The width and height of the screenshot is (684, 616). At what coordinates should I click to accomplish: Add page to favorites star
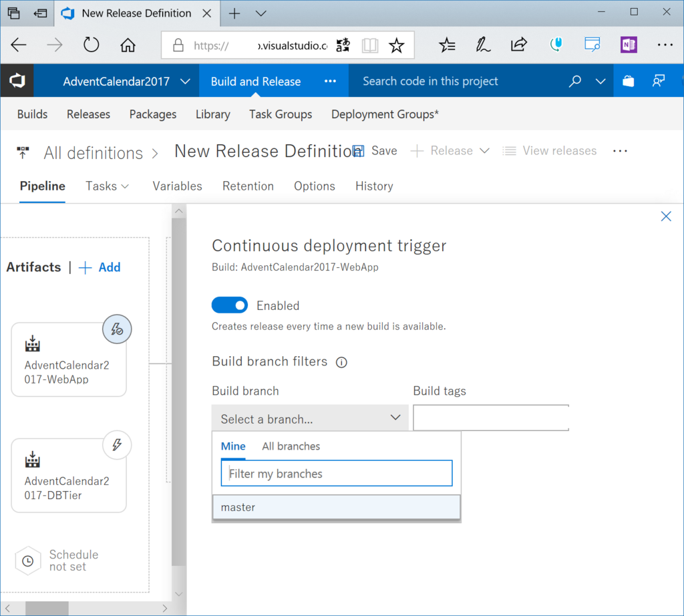[397, 45]
